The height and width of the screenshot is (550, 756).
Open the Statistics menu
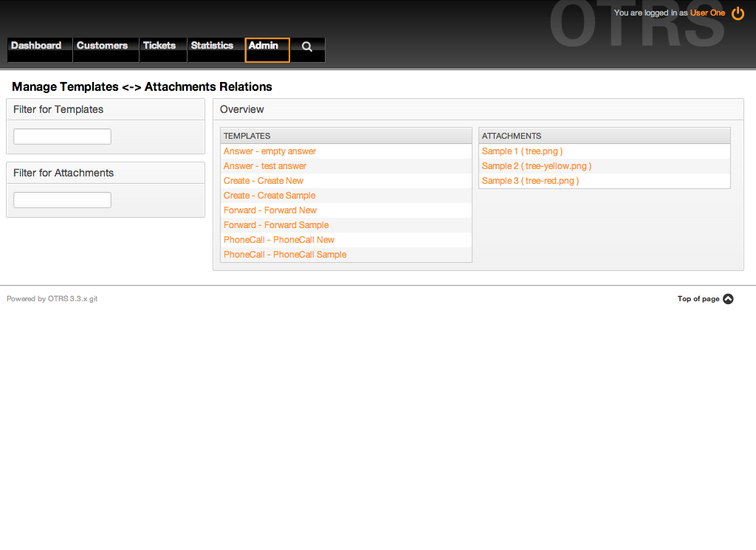pyautogui.click(x=212, y=46)
